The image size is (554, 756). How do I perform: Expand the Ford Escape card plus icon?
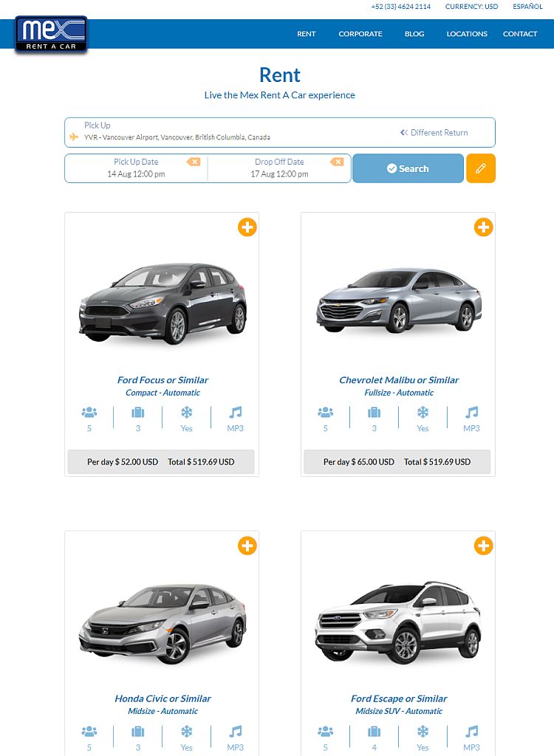tap(483, 546)
